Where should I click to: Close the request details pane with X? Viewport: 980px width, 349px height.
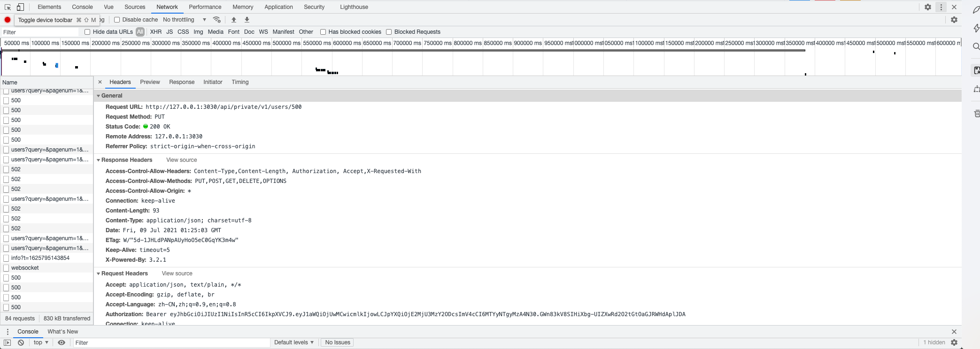tap(100, 82)
